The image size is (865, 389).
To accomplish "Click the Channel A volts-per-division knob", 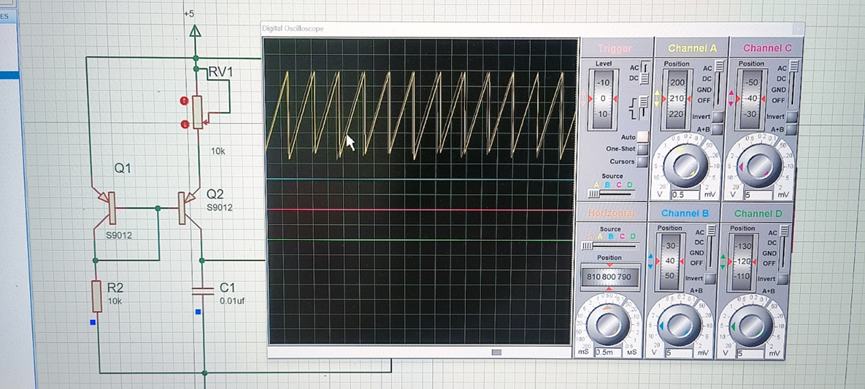I will [686, 166].
